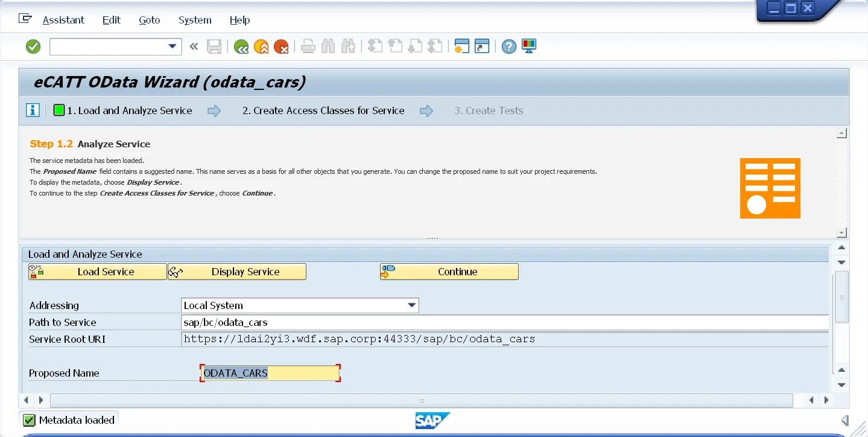868x437 pixels.
Task: Click the Previous Page icon
Action: (395, 46)
